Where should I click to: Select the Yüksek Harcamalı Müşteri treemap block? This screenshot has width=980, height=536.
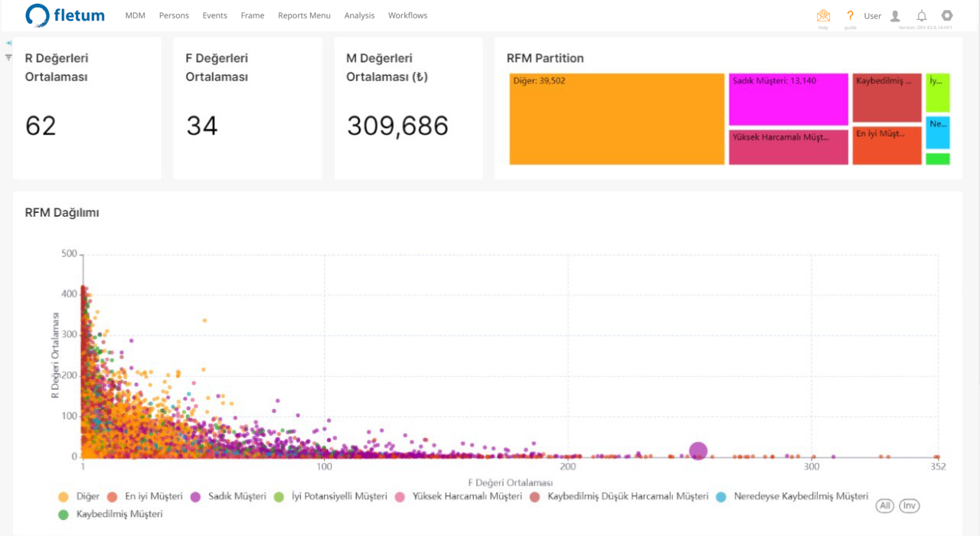789,147
